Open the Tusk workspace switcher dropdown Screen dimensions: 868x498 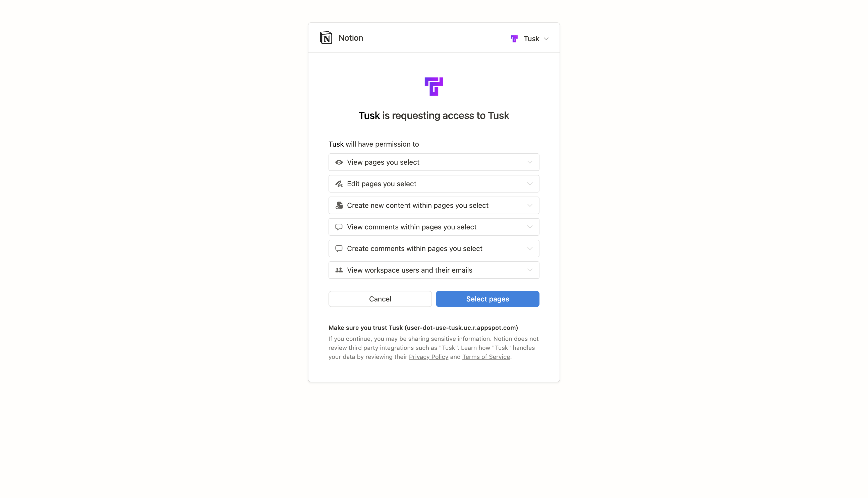tap(530, 39)
